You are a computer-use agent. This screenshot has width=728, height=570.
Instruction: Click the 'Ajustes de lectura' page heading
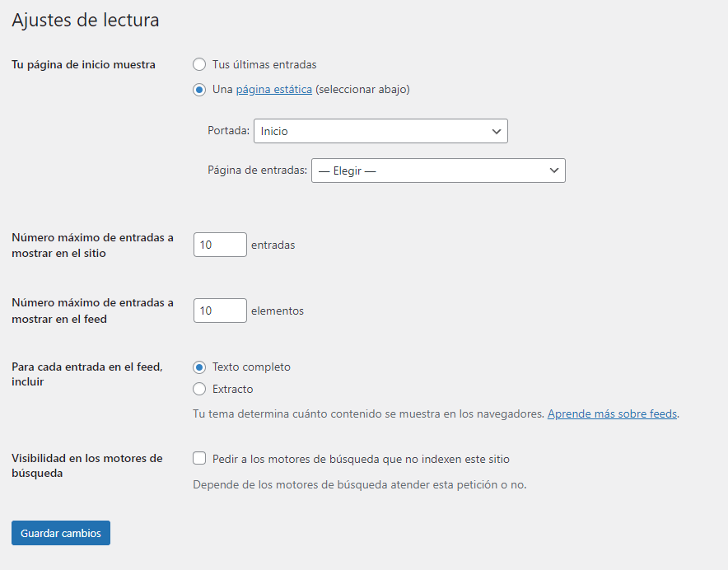(x=86, y=20)
